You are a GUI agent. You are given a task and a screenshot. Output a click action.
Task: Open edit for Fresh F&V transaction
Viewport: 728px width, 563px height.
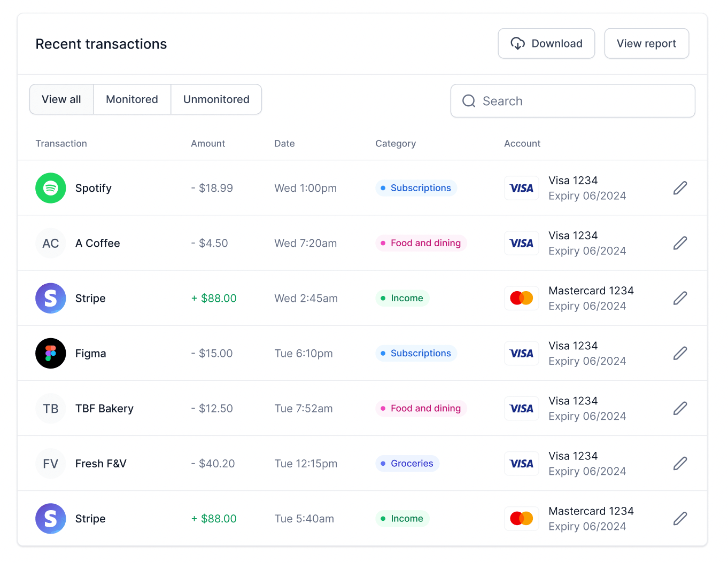(x=680, y=463)
